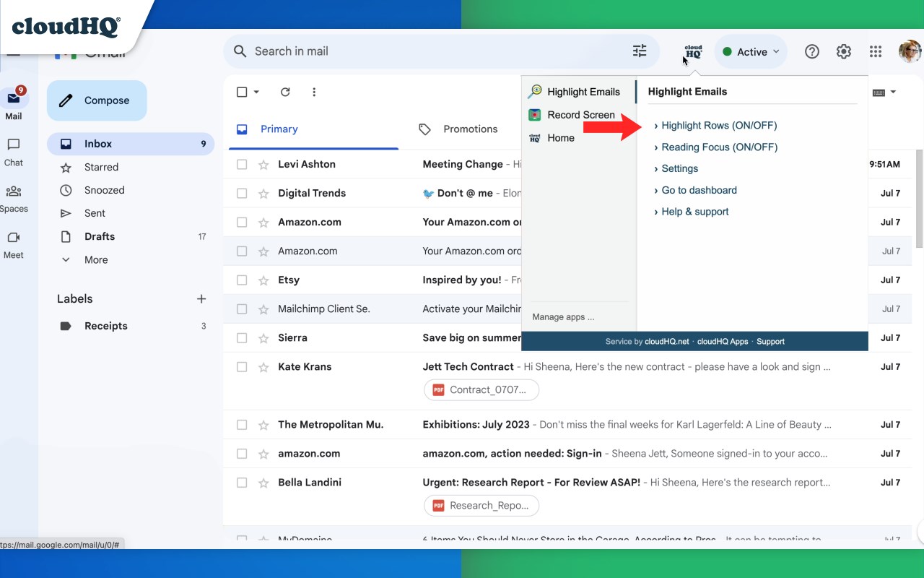
Task: Open Meet from the side rail
Action: click(x=14, y=245)
